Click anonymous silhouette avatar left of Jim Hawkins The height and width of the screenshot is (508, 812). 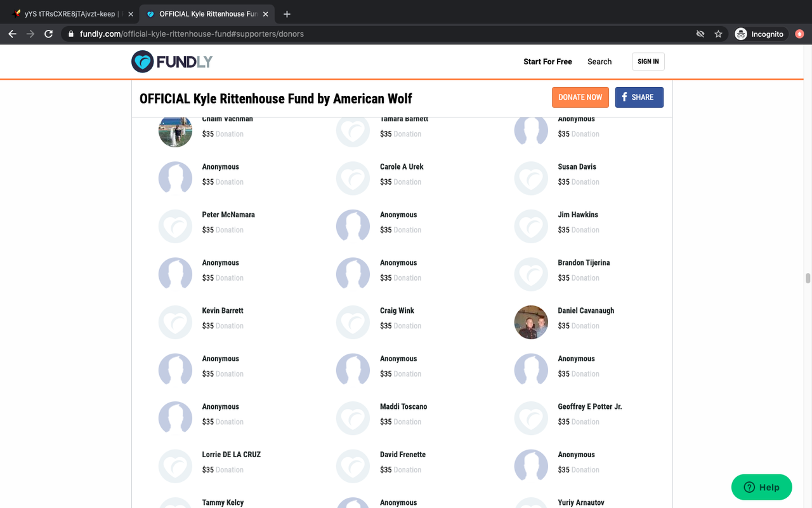[x=353, y=226]
